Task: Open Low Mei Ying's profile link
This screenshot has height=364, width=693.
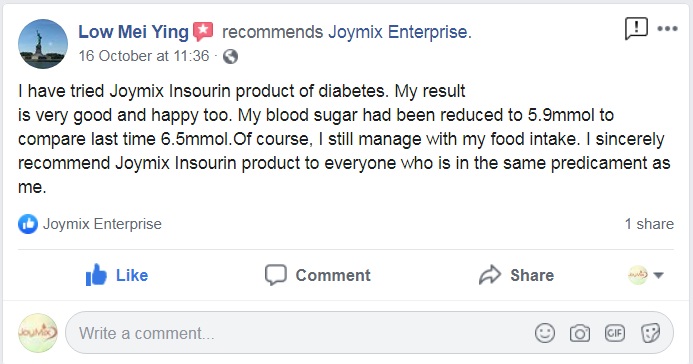Action: pos(133,32)
